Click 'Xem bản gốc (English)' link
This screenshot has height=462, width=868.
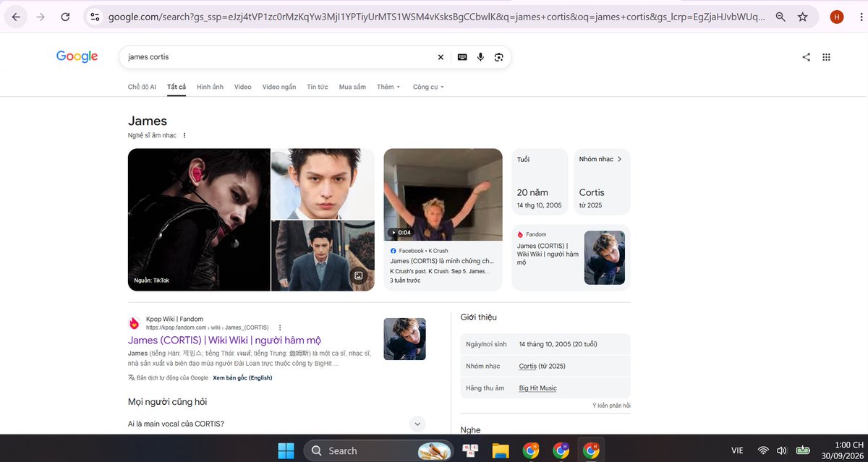242,377
